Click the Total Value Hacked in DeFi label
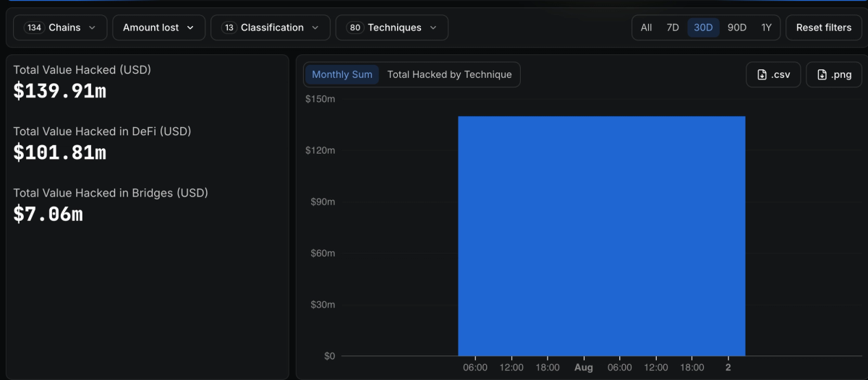The height and width of the screenshot is (380, 868). [103, 131]
